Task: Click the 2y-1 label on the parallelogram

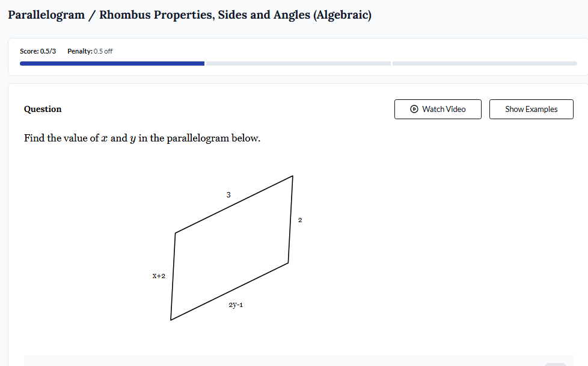Action: (237, 304)
